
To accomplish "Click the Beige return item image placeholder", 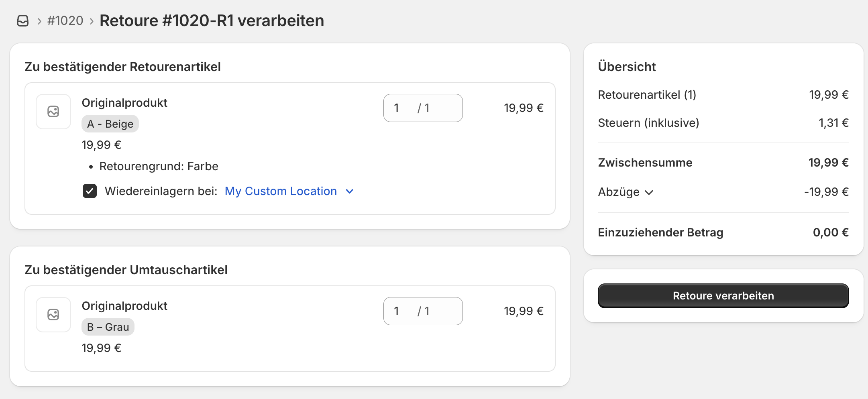I will [x=53, y=112].
